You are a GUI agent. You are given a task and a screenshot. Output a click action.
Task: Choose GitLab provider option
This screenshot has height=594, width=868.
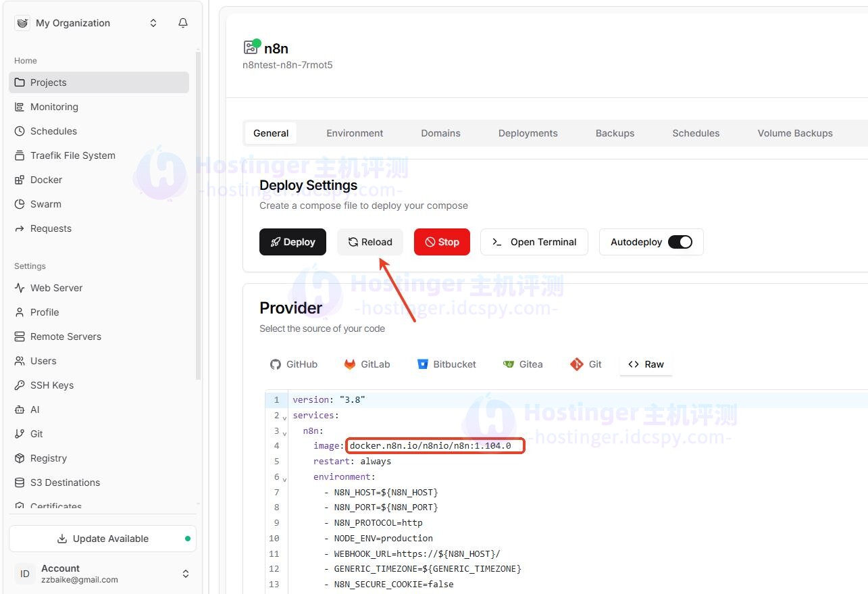[367, 364]
